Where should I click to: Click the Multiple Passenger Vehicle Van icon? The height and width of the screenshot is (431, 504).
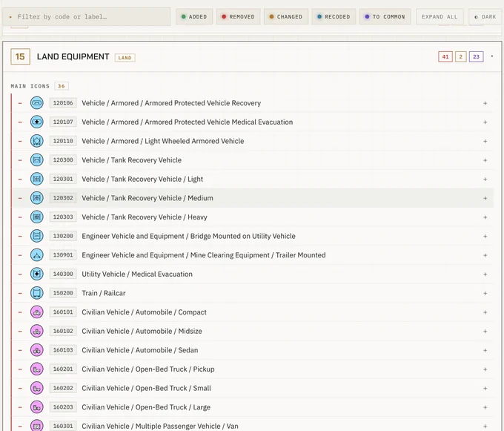point(36,426)
